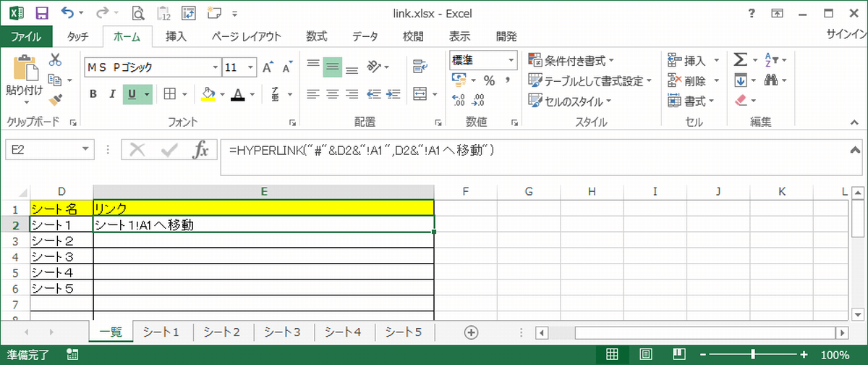This screenshot has width=868, height=365.
Task: Toggle Align Left horizontal alignment
Action: click(313, 93)
